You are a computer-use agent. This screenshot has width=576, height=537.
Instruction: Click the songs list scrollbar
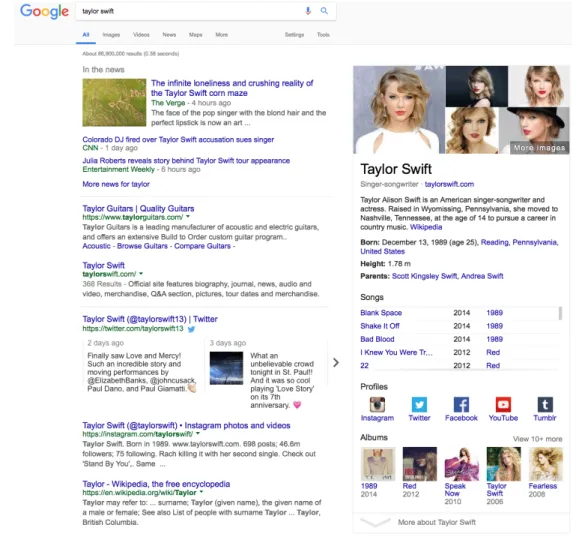pos(560,314)
